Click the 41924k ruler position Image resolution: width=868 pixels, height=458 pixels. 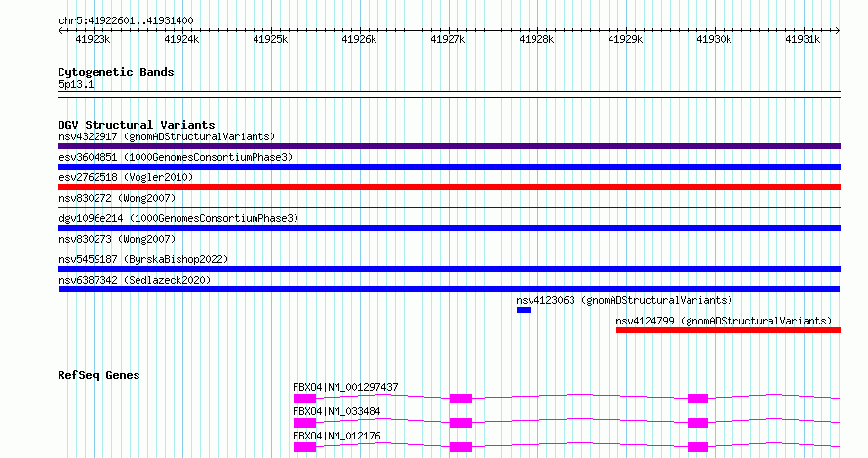tap(181, 39)
